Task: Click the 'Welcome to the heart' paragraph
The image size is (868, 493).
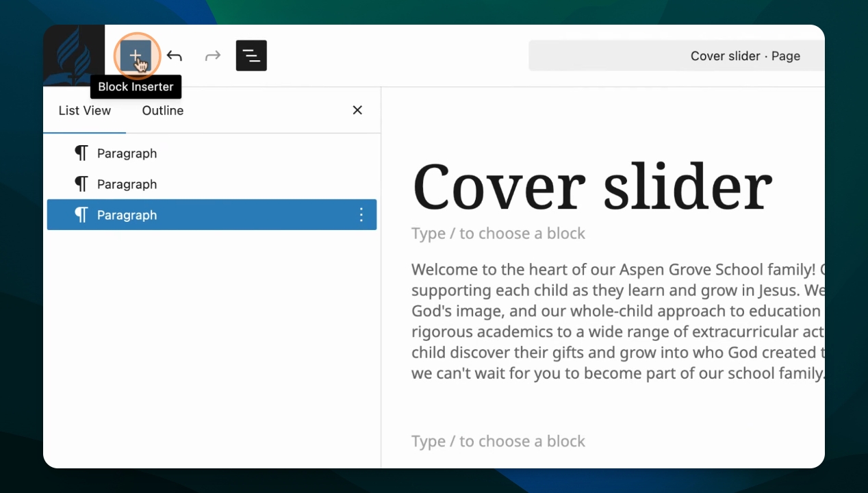Action: (618, 321)
